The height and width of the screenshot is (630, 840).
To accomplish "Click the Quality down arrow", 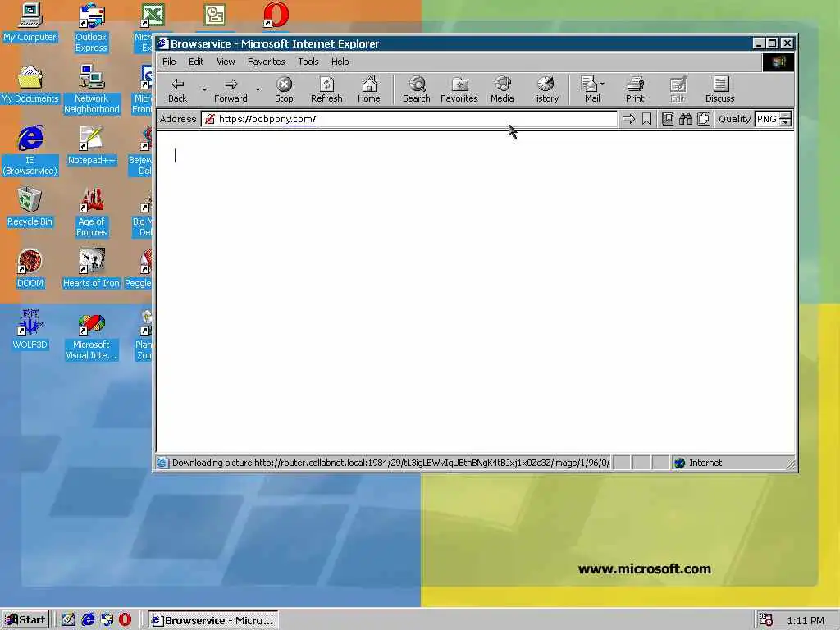I will click(x=785, y=123).
